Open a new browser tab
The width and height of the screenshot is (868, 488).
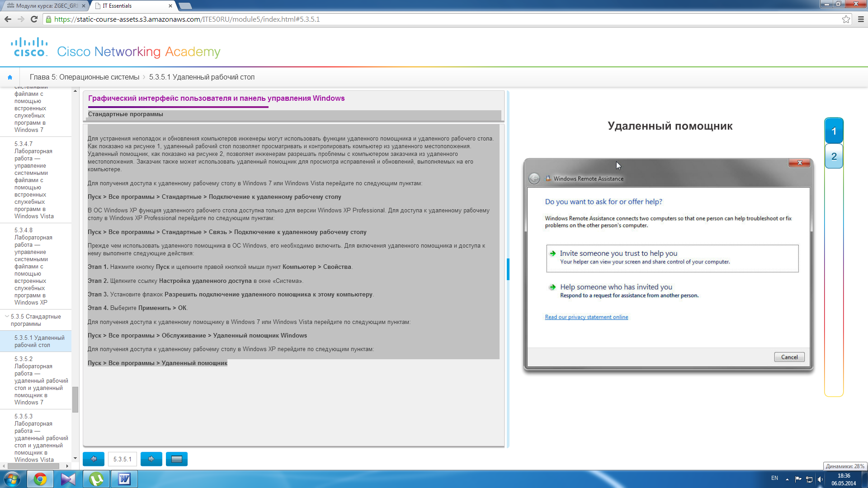click(x=185, y=6)
